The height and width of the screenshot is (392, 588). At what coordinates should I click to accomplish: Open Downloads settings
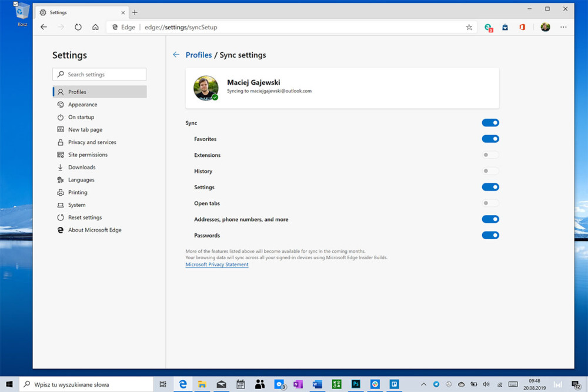pos(100,167)
